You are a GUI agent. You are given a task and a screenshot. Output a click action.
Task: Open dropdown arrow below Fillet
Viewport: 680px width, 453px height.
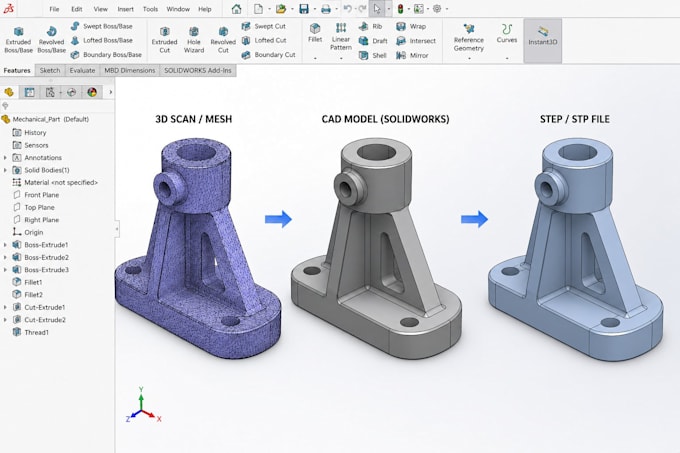click(x=315, y=58)
